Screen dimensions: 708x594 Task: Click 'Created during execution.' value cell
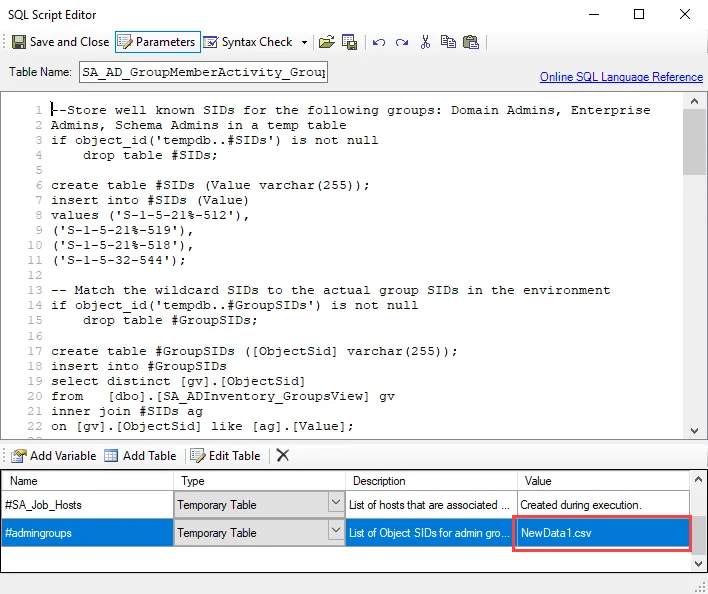pos(603,505)
